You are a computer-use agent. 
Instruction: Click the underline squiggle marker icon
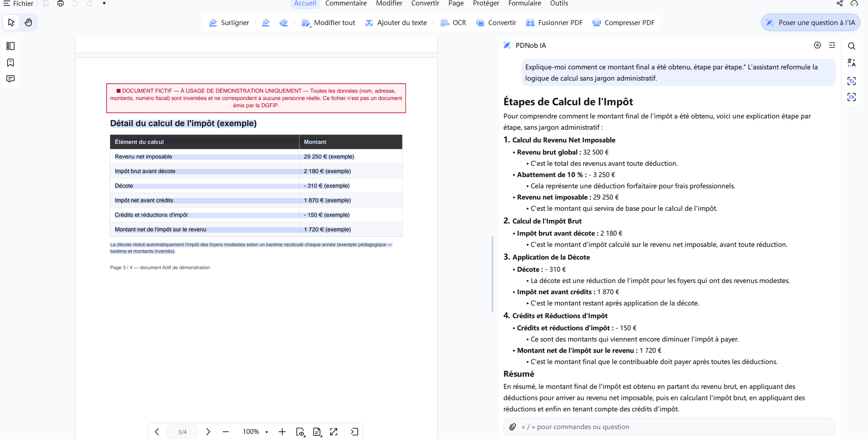tap(266, 23)
